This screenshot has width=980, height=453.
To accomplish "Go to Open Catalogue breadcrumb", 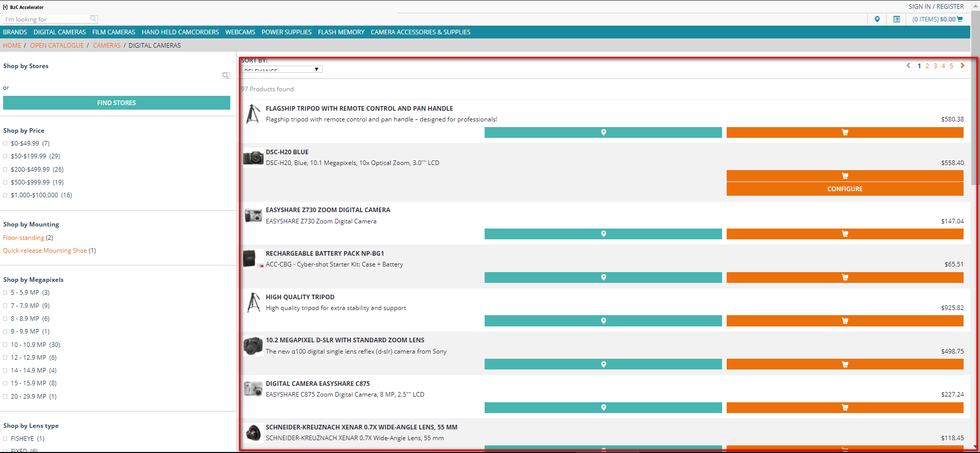I will point(57,45).
